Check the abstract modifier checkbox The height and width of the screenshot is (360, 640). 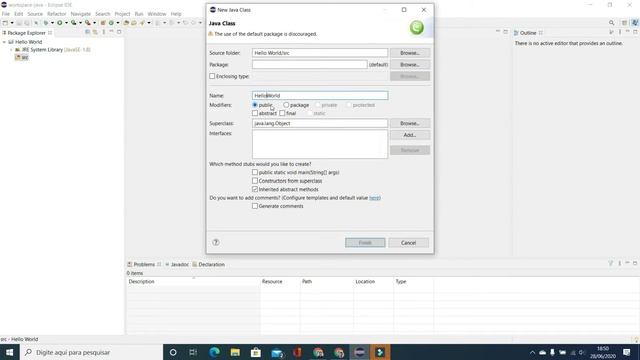[255, 113]
